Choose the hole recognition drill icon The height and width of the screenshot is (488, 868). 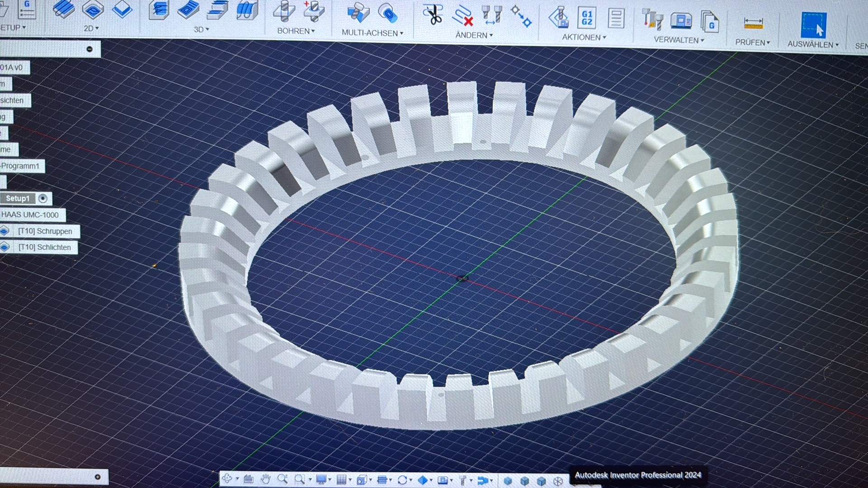tap(314, 12)
